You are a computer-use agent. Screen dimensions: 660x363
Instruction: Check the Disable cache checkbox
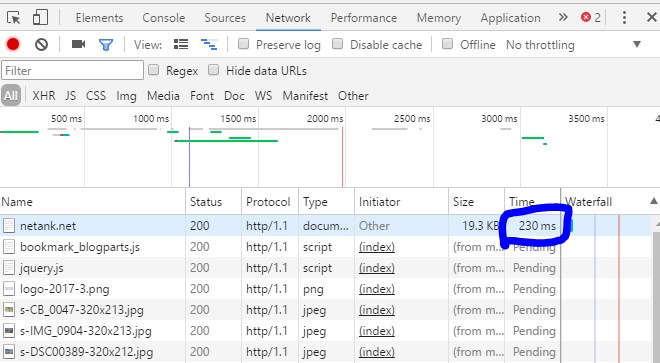click(338, 44)
